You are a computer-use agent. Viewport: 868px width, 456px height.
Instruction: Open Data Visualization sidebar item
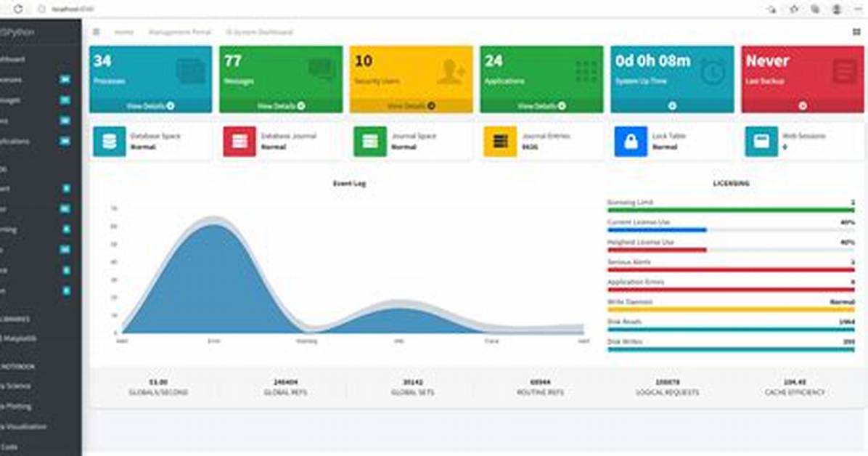pyautogui.click(x=23, y=427)
